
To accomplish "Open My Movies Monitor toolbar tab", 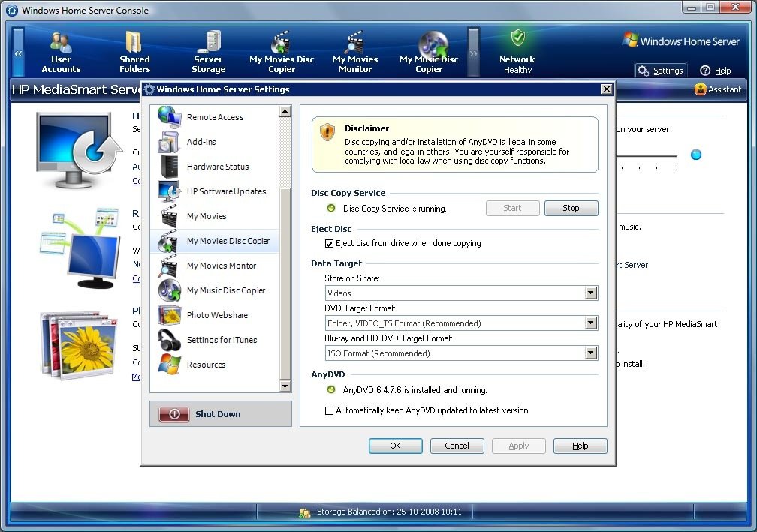I will (355, 51).
